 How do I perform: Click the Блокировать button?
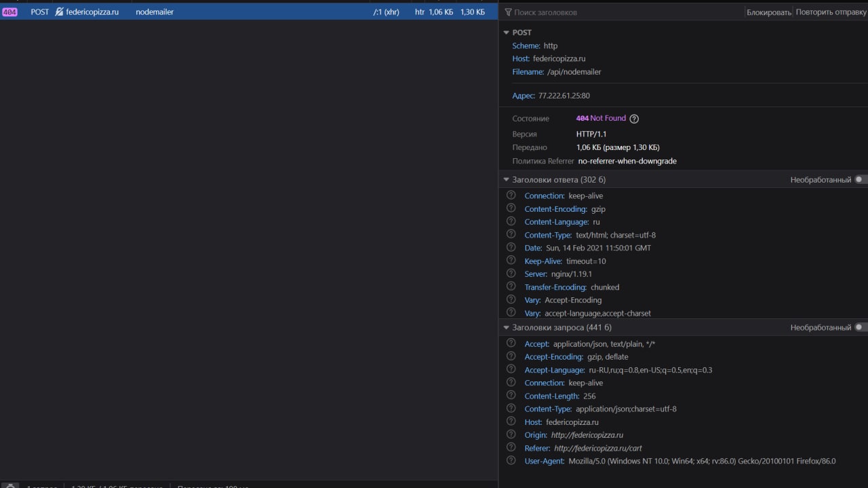tap(769, 12)
